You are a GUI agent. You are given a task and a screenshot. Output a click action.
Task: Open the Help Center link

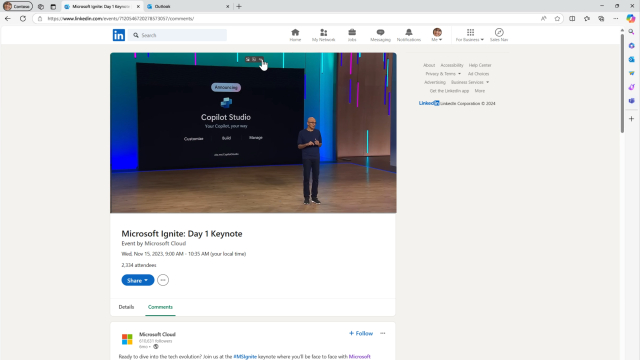pos(480,65)
